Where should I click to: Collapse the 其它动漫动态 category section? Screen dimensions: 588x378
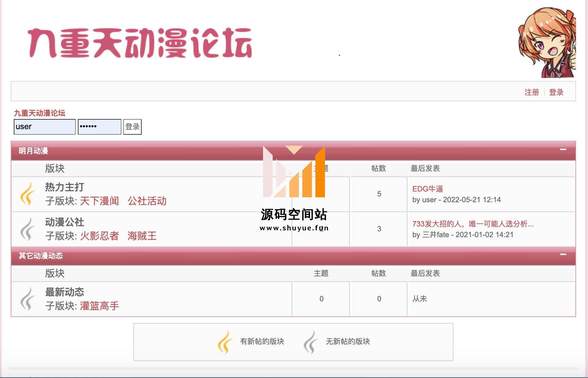pyautogui.click(x=563, y=255)
